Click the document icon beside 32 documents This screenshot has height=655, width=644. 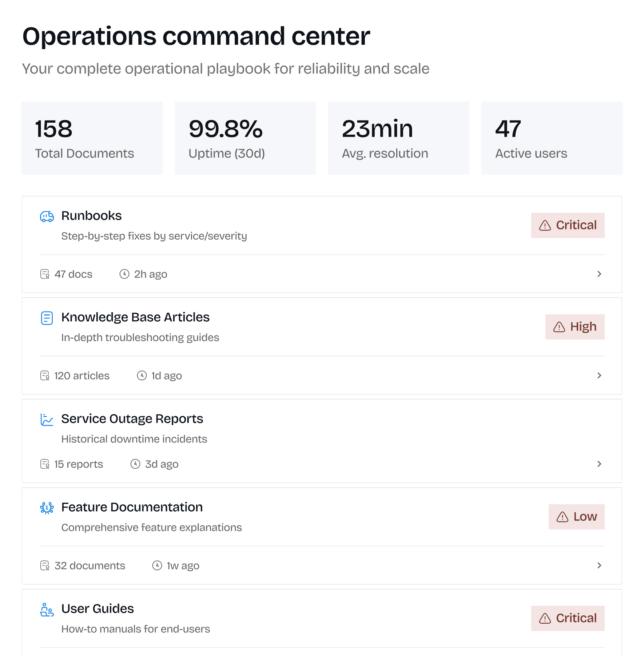coord(44,565)
